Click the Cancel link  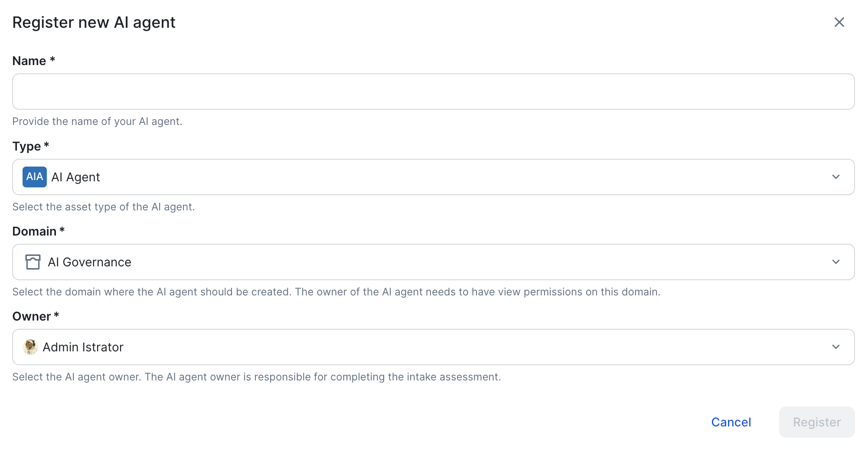coord(731,422)
